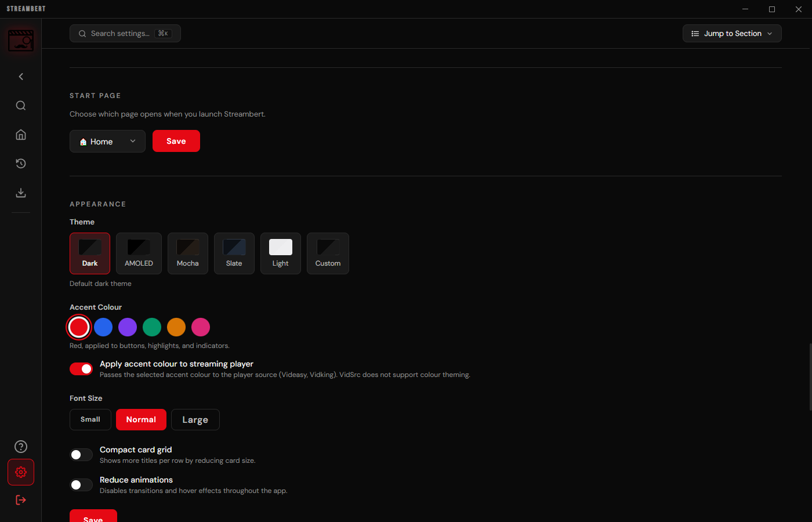Click the Streambert logo in sidebar
The height and width of the screenshot is (522, 812).
tap(21, 41)
